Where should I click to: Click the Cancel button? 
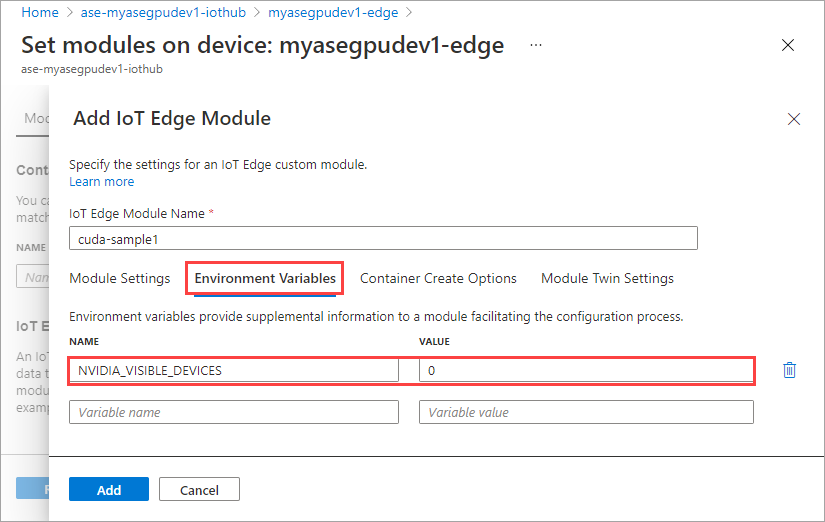coord(199,489)
